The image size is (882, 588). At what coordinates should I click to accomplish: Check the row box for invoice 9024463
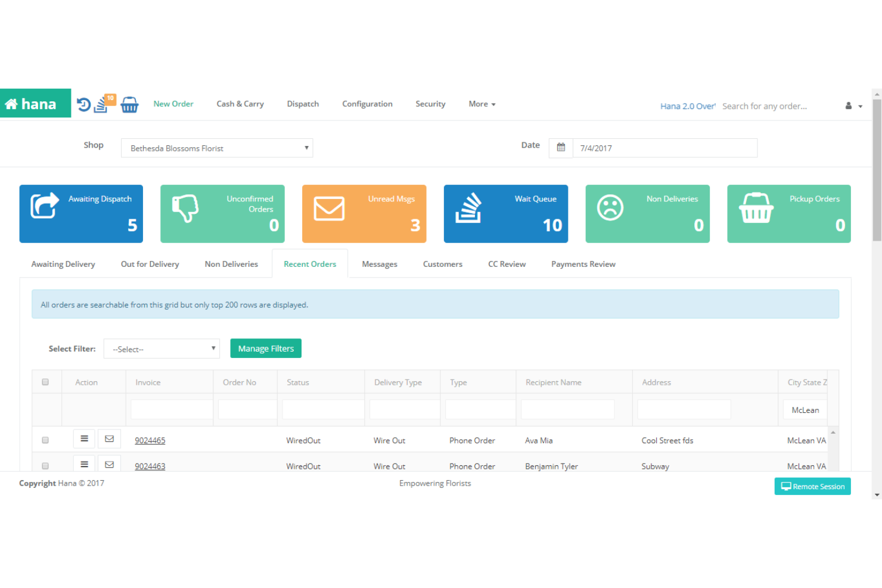45,466
